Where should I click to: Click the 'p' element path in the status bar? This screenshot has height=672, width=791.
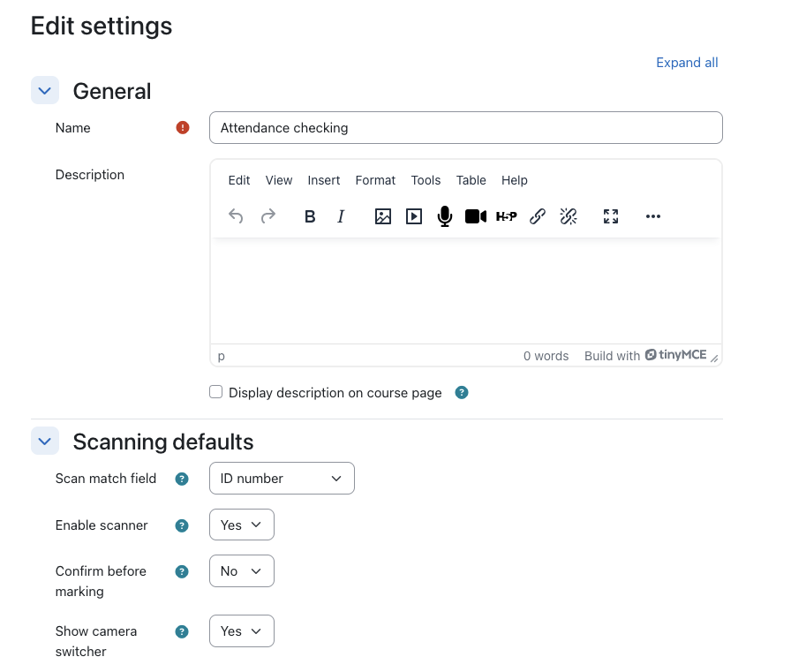click(x=221, y=356)
